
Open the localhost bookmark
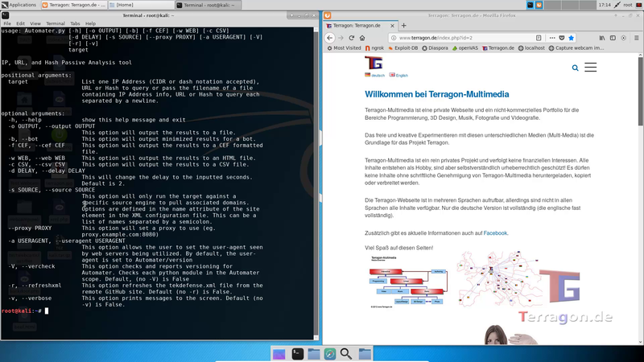(531, 48)
